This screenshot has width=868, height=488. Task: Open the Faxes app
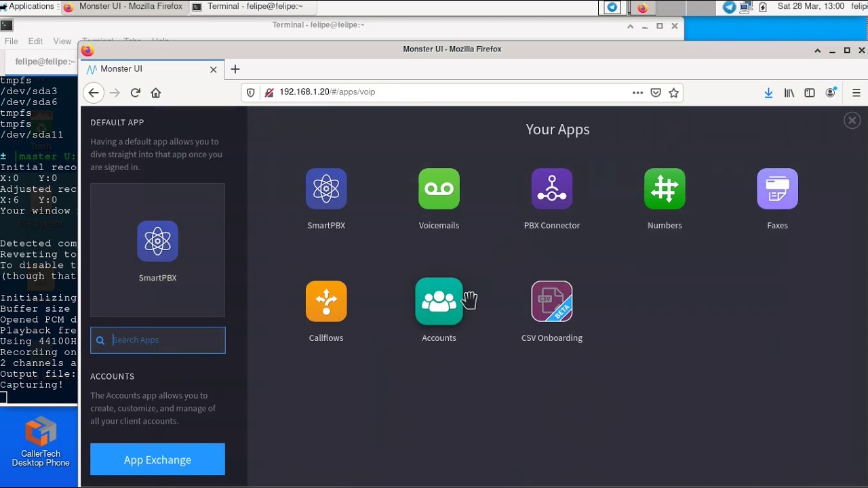click(x=777, y=189)
